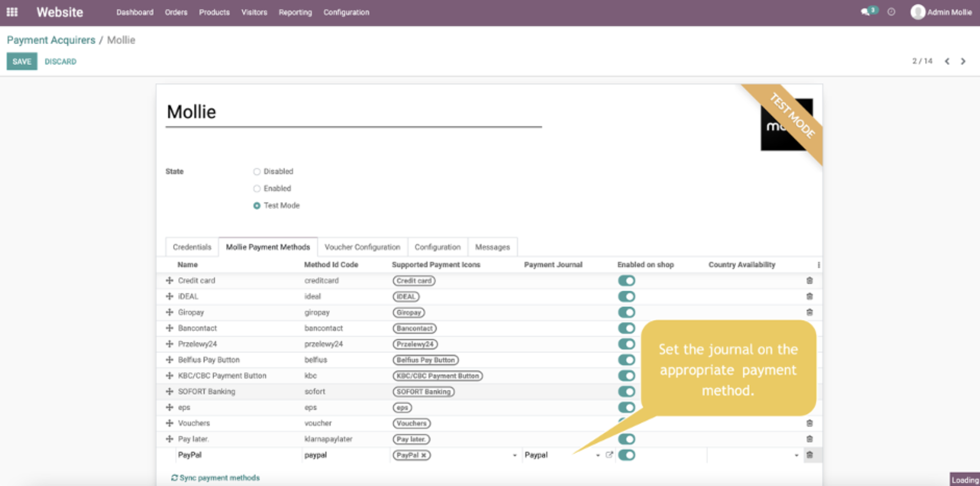Open the Products menu
The height and width of the screenshot is (486, 980).
pos(214,12)
